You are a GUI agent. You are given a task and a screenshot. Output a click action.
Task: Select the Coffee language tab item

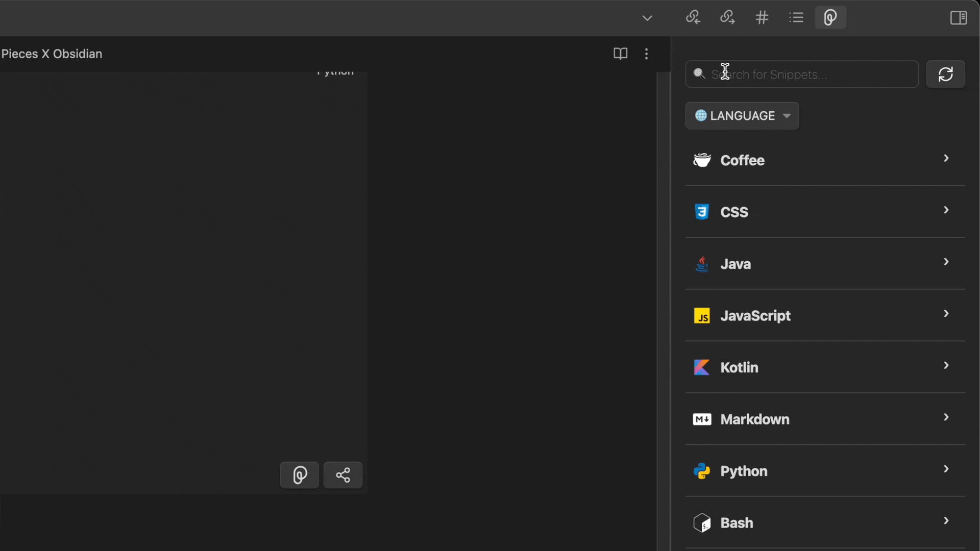click(822, 160)
